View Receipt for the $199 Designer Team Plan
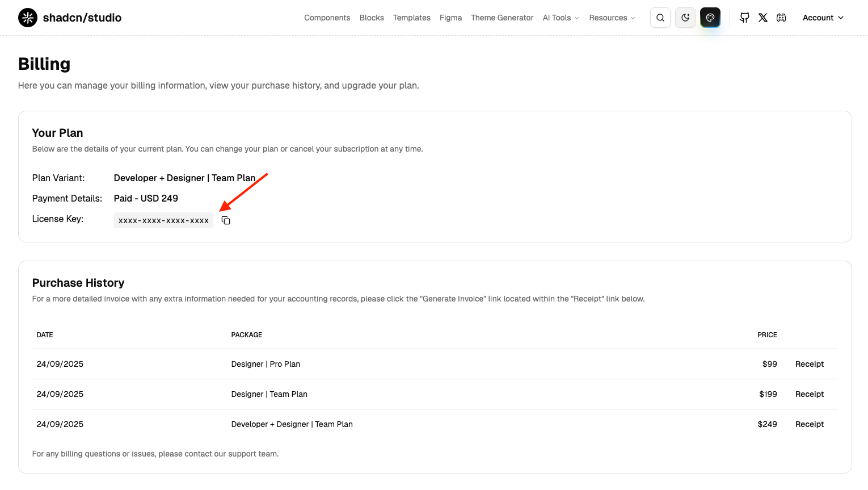868x490 pixels. [809, 394]
